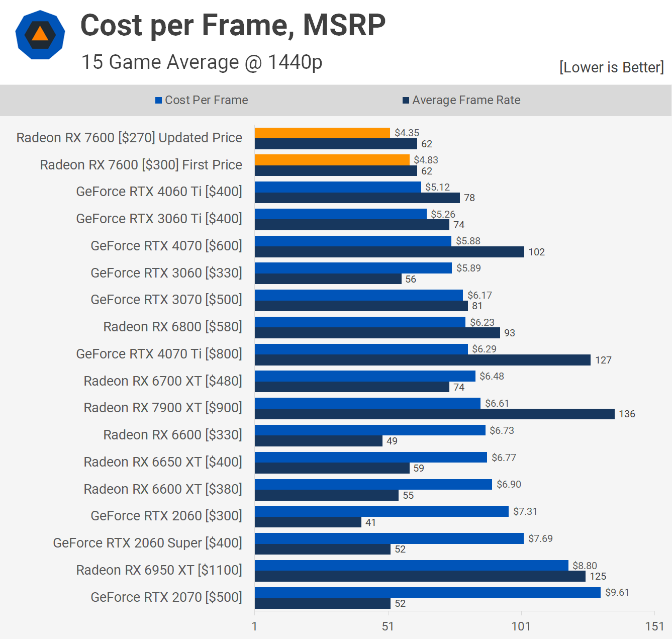Click the axis tick label '1'
672x639 pixels.
click(254, 626)
